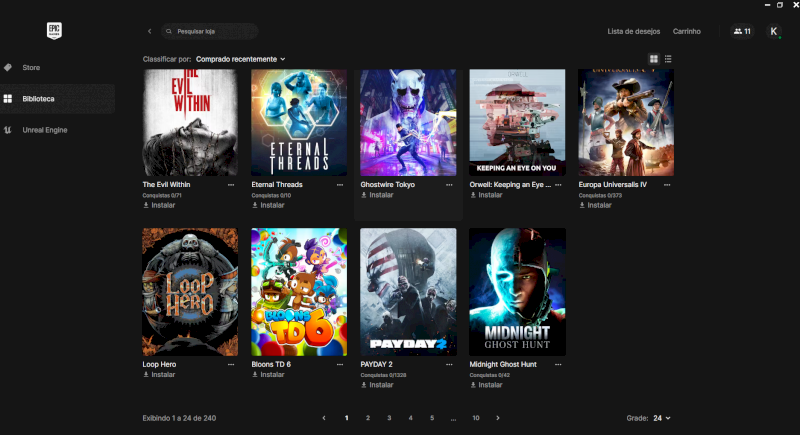Image resolution: width=800 pixels, height=435 pixels.
Task: Open Eternal Threads cover thumbnail
Action: pyautogui.click(x=299, y=122)
